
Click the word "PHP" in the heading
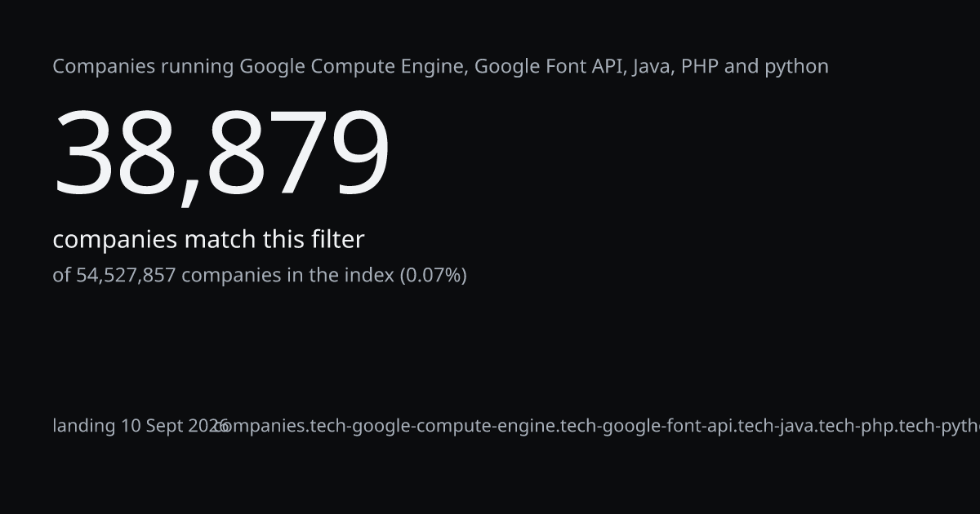[x=700, y=66]
